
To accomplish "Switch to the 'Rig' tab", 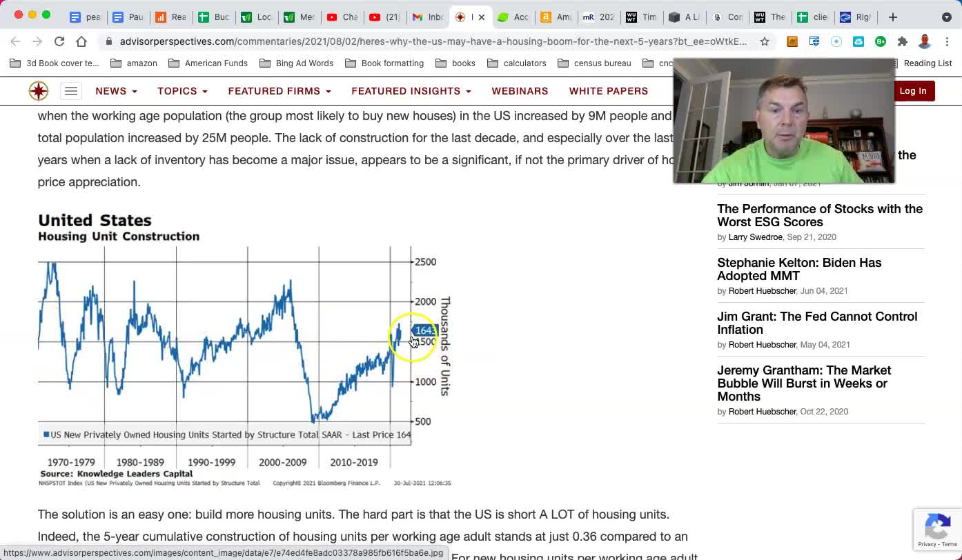I will tap(855, 17).
